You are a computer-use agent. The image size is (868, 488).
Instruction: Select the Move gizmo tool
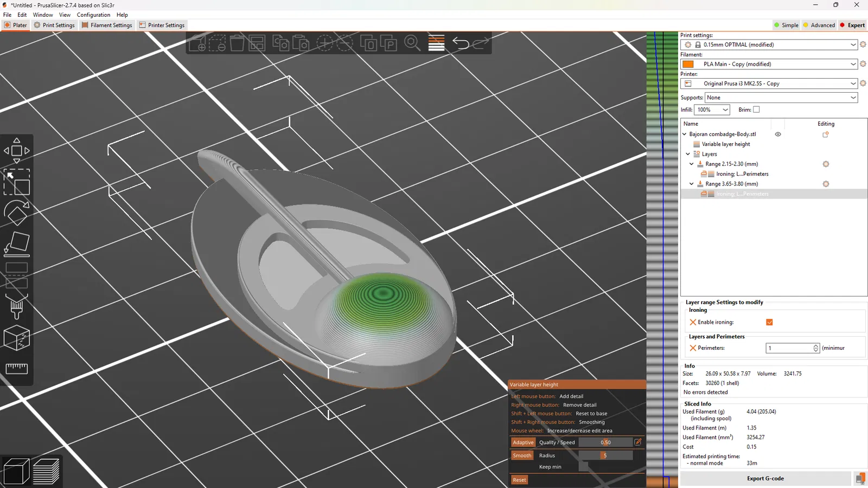pos(17,150)
